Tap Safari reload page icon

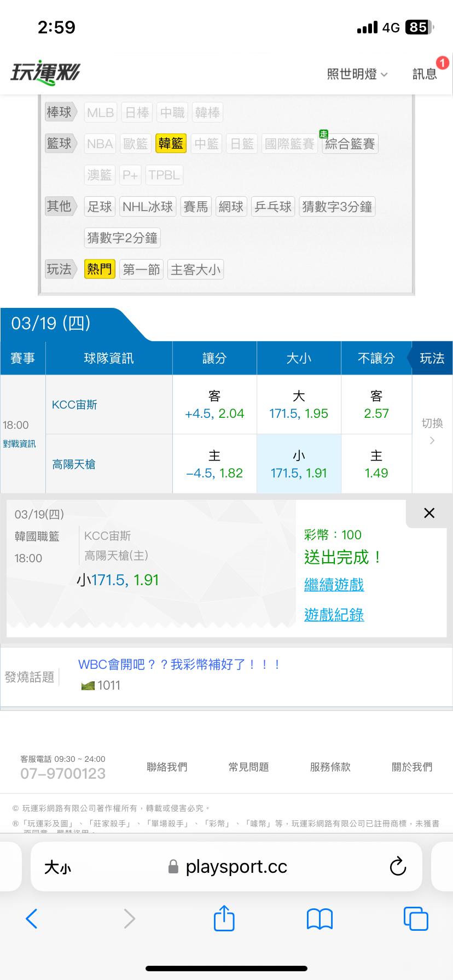[x=398, y=866]
